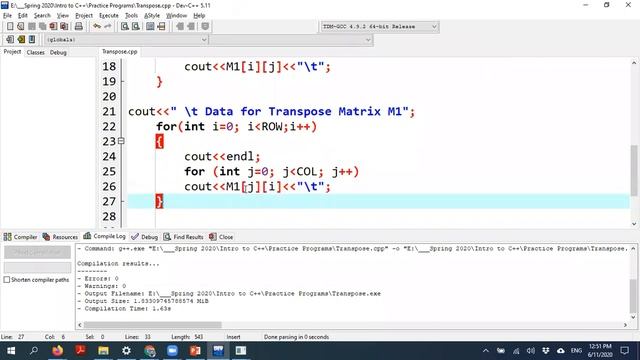Image resolution: width=640 pixels, height=360 pixels.
Task: Click the Go to function icon
Action: click(150, 27)
